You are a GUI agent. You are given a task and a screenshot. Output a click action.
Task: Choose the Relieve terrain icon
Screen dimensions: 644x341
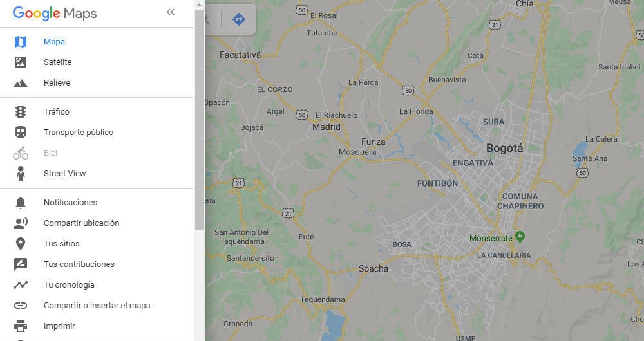click(20, 83)
